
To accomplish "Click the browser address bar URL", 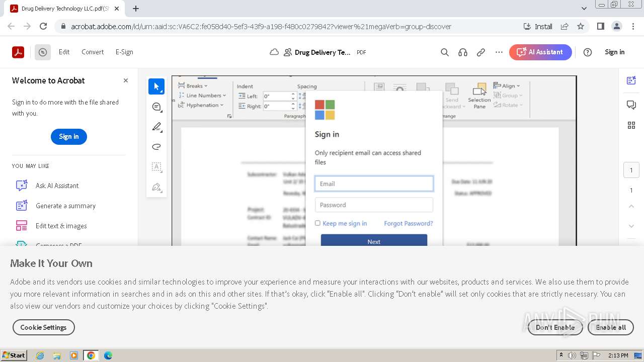I will coord(261,26).
